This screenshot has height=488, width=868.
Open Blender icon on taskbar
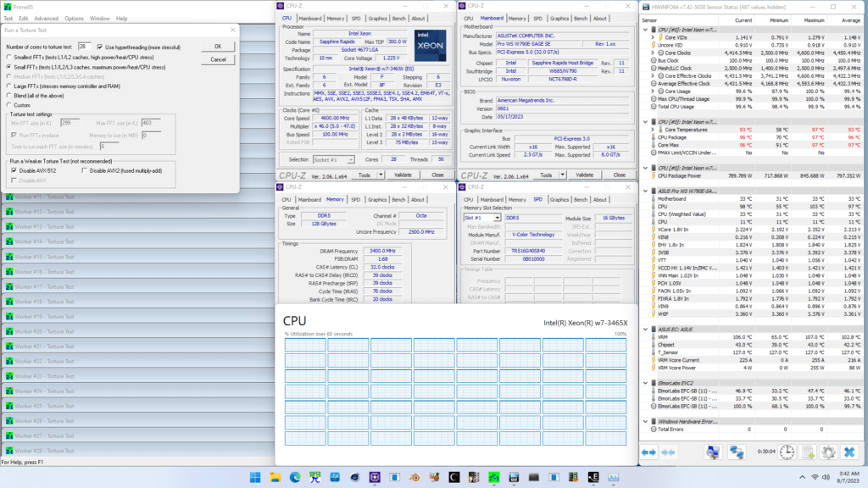point(415,477)
